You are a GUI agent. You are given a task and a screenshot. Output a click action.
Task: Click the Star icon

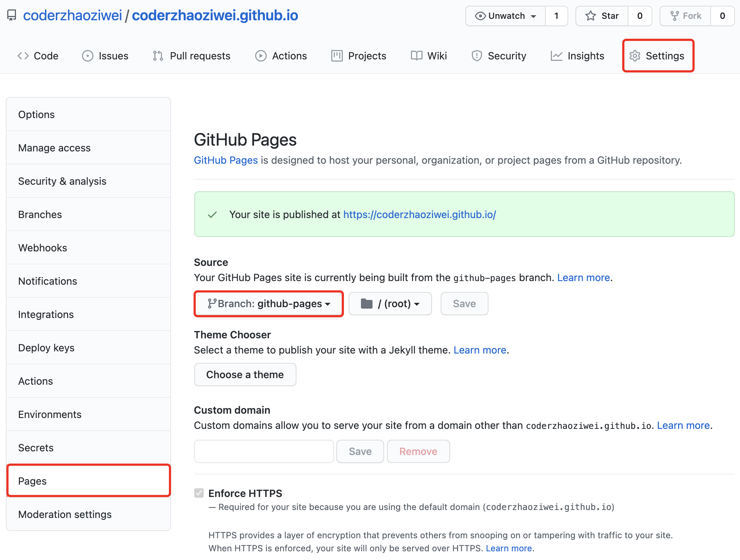(x=590, y=16)
